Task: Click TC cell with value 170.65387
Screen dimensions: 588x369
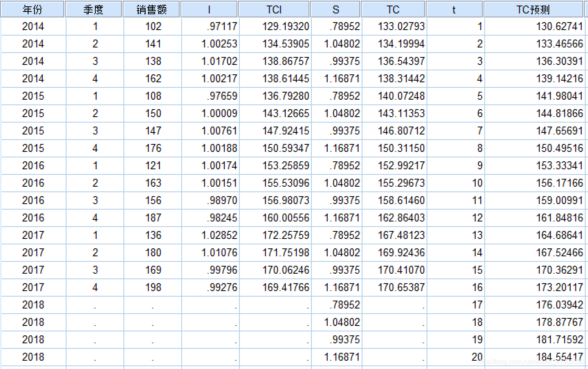Action: click(394, 288)
